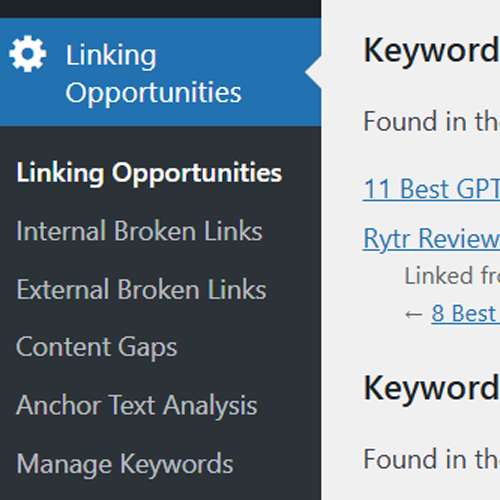Open Internal Broken Links submenu page

[x=139, y=231]
